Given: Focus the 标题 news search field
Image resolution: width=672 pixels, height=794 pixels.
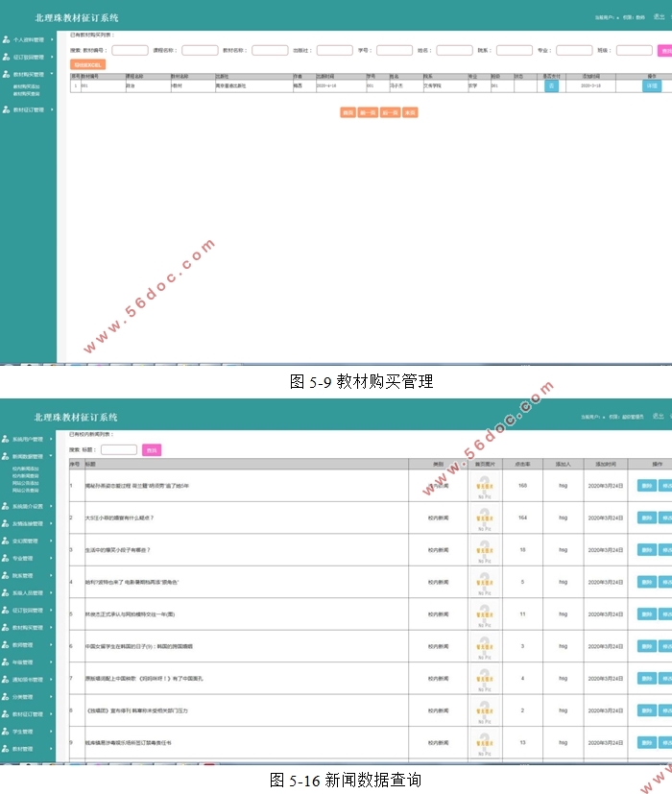Looking at the screenshot, I should click(x=119, y=449).
